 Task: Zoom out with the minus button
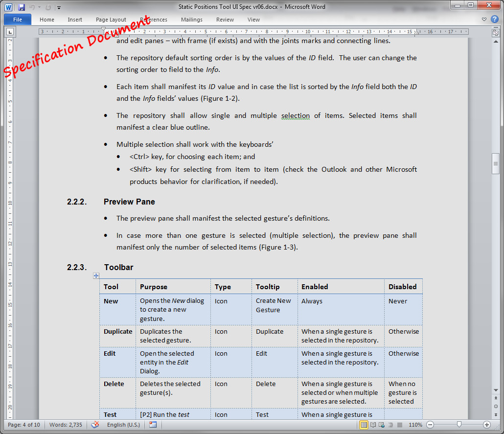coord(430,425)
